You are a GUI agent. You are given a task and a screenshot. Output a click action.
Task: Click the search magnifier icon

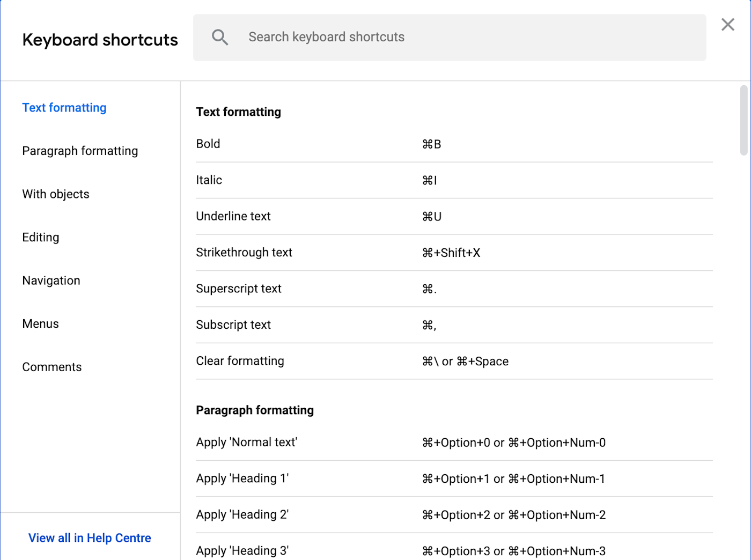(x=220, y=37)
